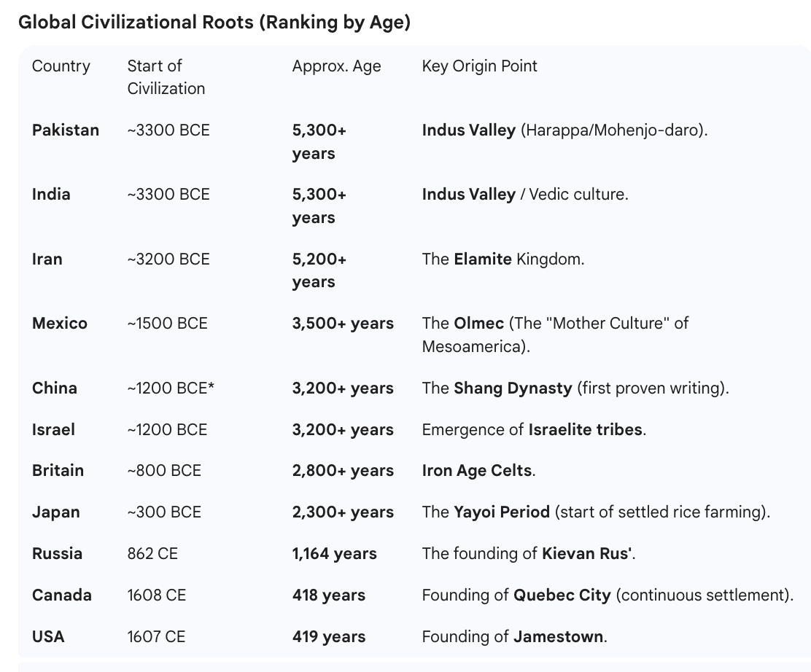Click 'The Elamite Kingdom.' origin text
811x672 pixels.
(503, 259)
